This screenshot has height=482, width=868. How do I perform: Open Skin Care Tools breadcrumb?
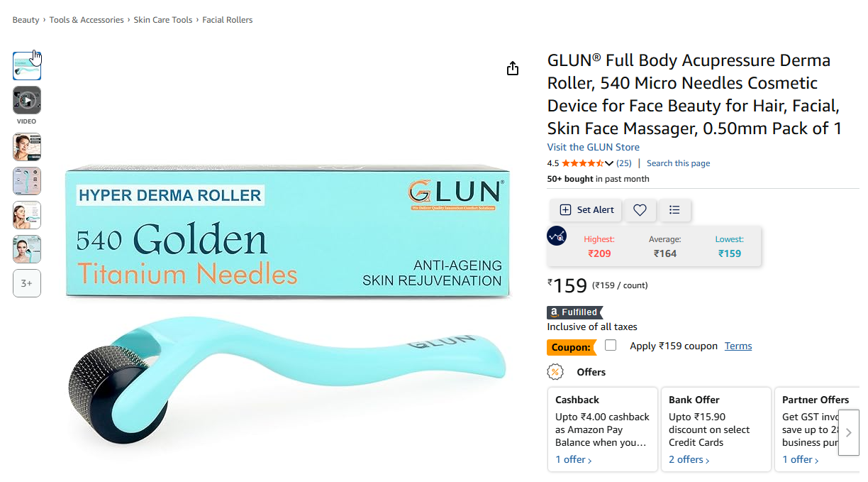163,20
